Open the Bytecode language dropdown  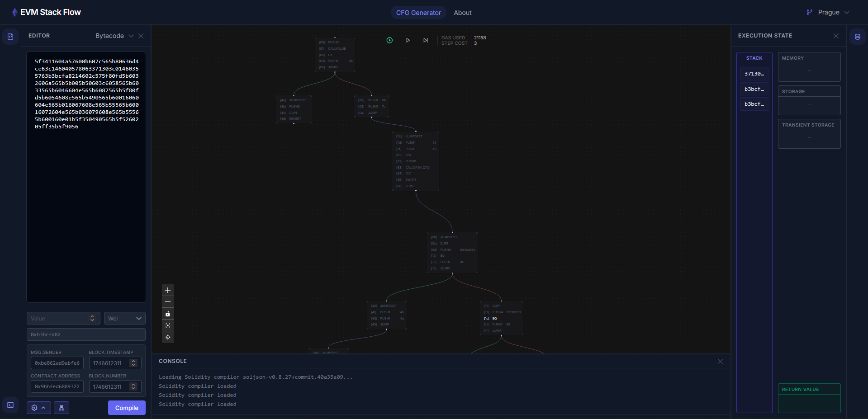[x=114, y=36]
